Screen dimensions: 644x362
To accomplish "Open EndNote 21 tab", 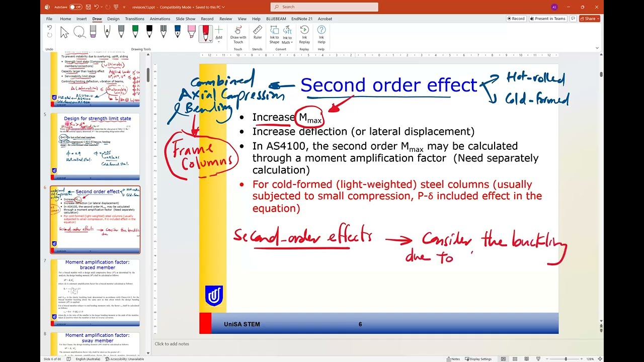I will (302, 19).
